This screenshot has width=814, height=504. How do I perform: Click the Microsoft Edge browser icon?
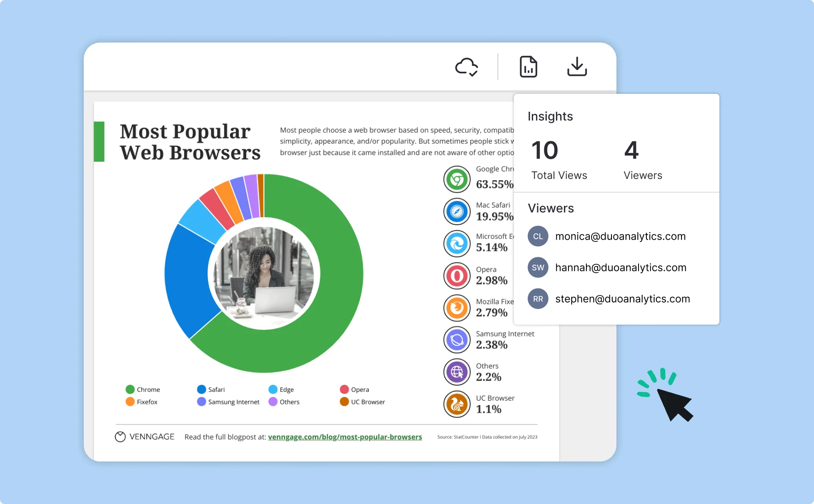pyautogui.click(x=456, y=243)
